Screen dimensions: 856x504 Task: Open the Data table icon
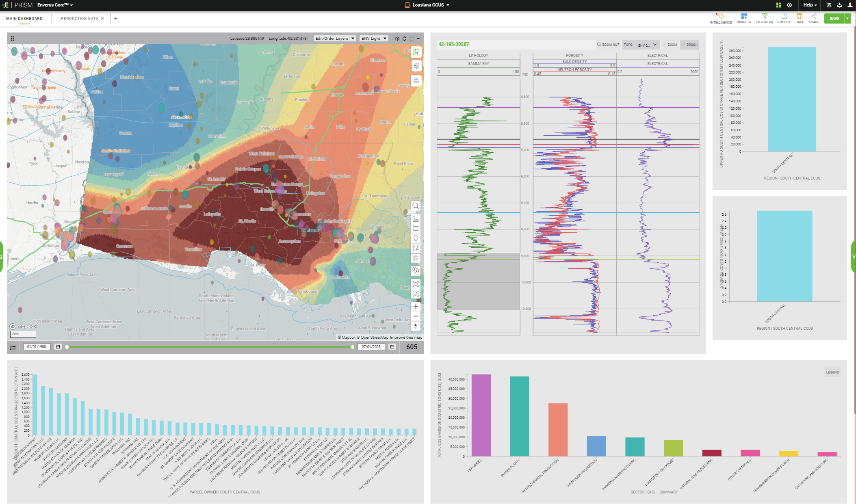point(799,16)
